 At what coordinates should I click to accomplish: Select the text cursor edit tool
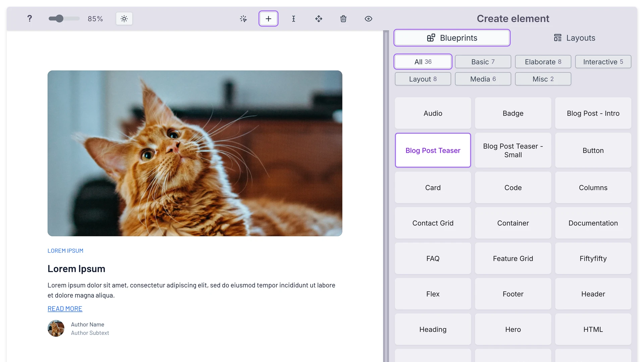[293, 19]
